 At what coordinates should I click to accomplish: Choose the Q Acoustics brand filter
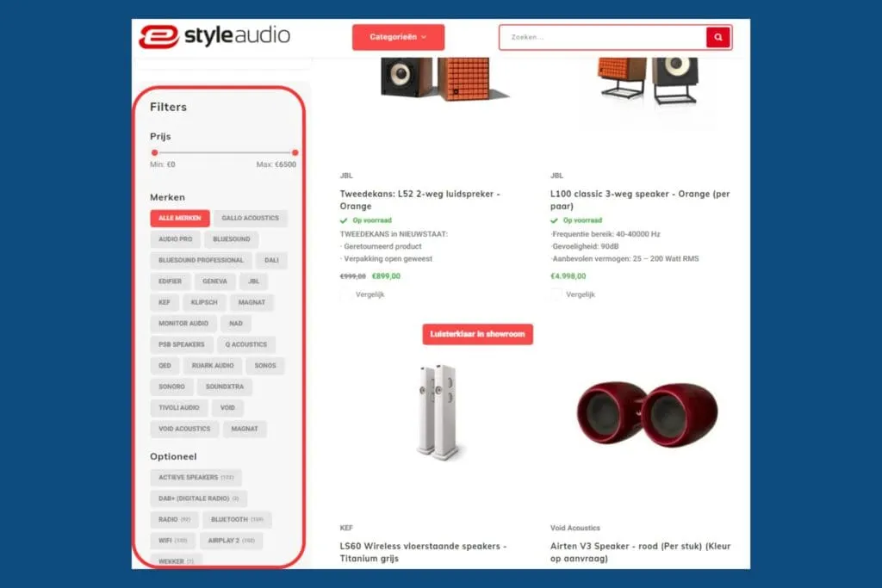click(x=245, y=344)
